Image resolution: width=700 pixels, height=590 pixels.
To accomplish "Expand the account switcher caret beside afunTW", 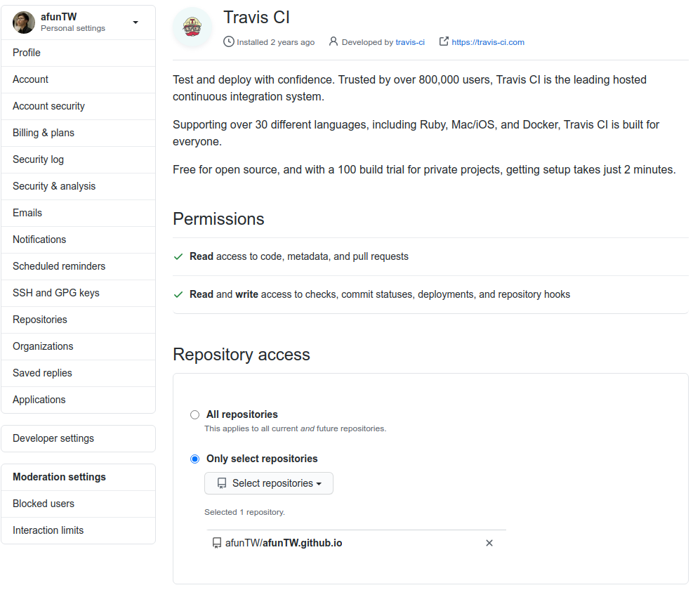I will (x=135, y=22).
